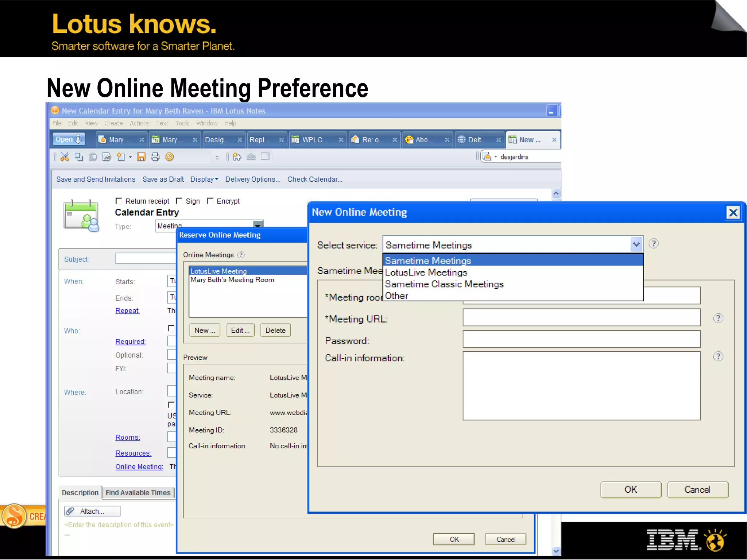Open the Tools menu
This screenshot has height=560, width=747.
coord(182,123)
